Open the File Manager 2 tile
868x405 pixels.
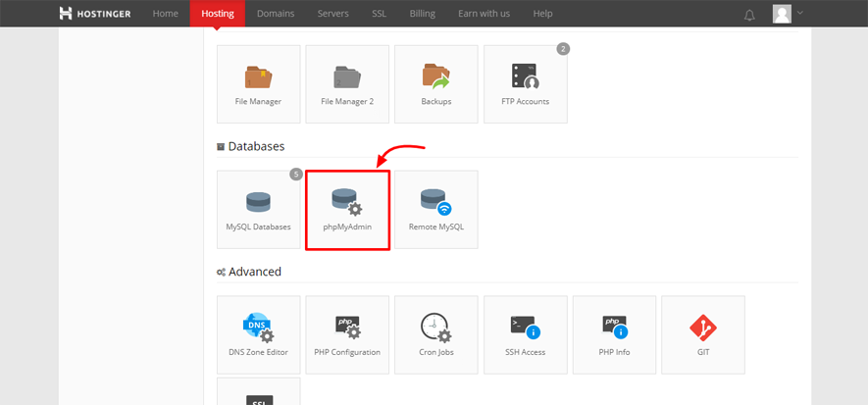coord(347,84)
